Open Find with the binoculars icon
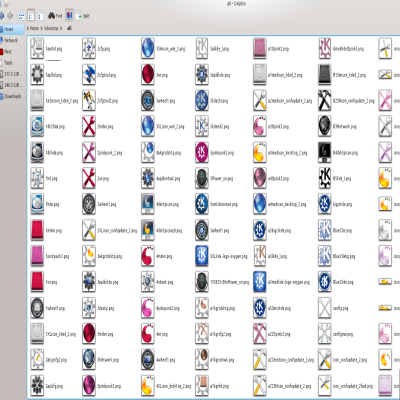Screen dimensions: 400x400 (x=55, y=15)
